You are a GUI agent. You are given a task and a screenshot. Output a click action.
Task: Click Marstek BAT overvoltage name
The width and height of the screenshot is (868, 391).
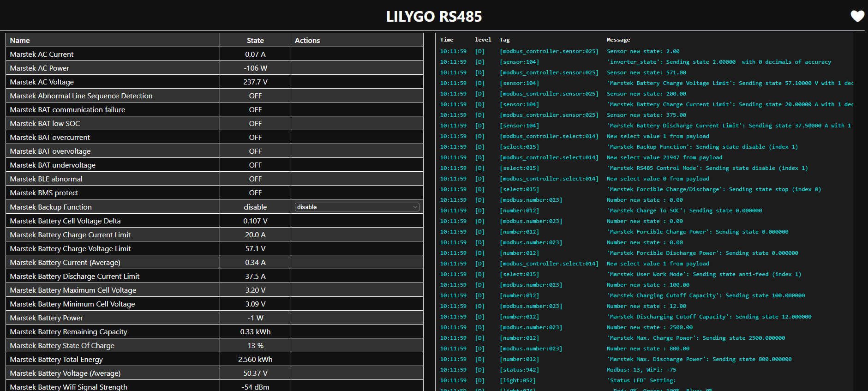(x=50, y=151)
